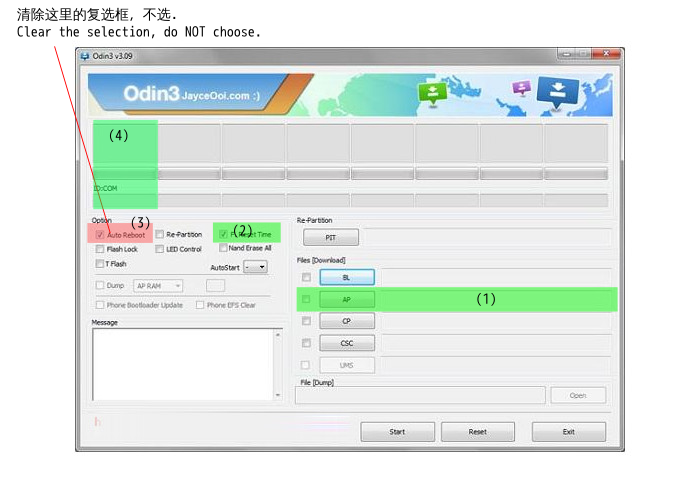
Task: Click the Reset button
Action: (478, 432)
